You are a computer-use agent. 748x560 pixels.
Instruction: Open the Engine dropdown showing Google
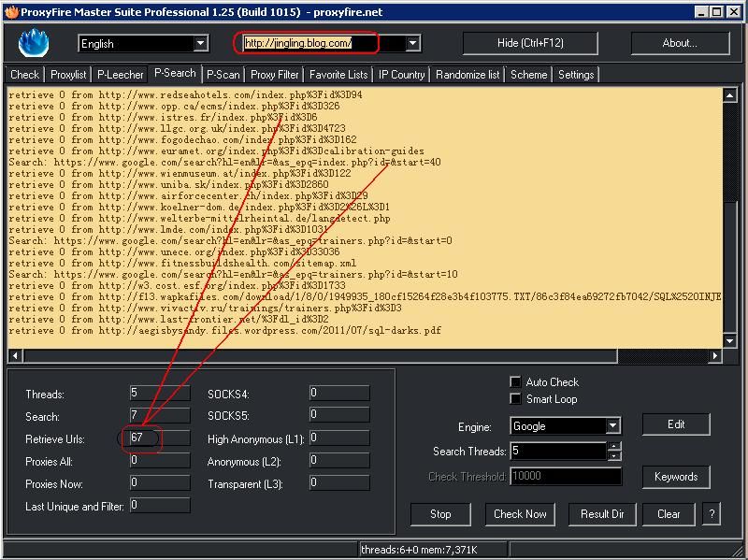point(566,426)
